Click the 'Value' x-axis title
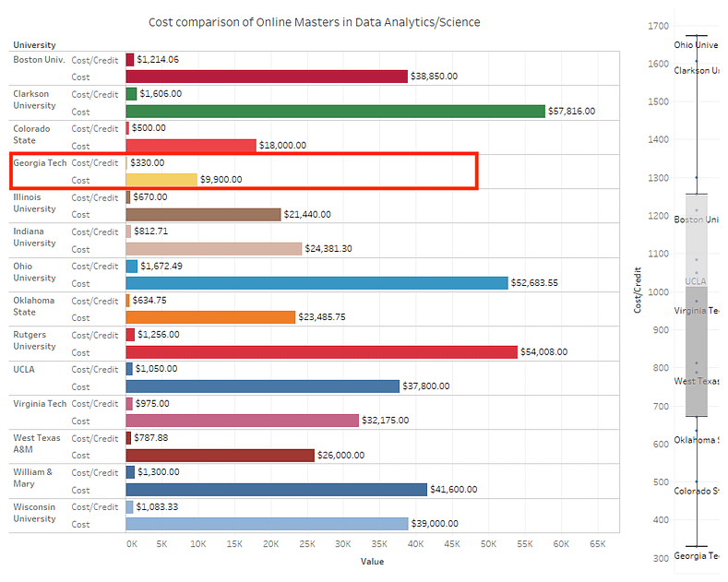The height and width of the screenshot is (582, 728). pos(373,562)
